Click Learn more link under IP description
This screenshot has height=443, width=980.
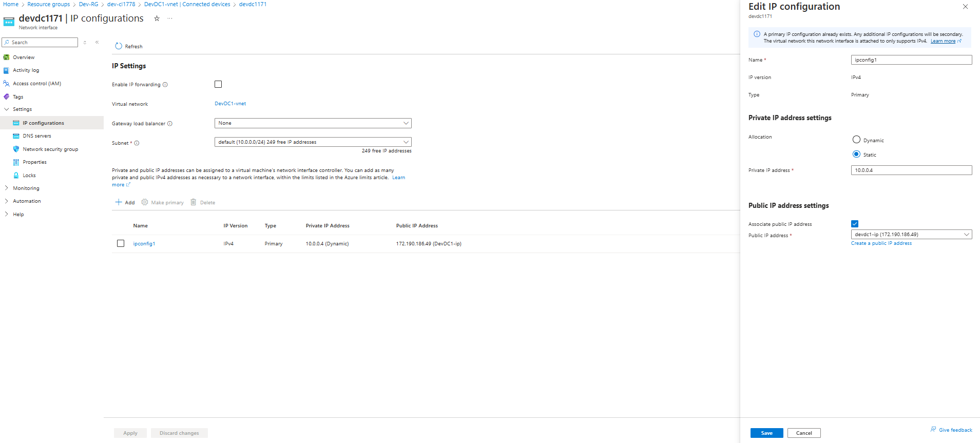(x=398, y=178)
